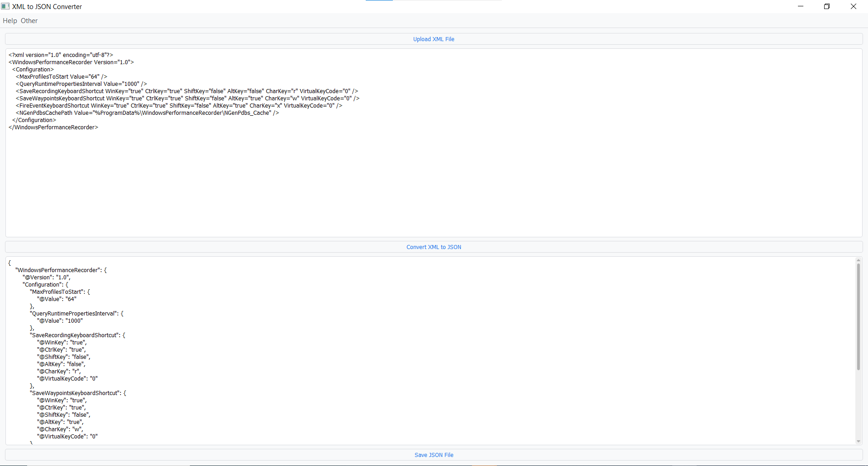The width and height of the screenshot is (868, 466).
Task: Click the app icon in the title bar
Action: [5, 6]
